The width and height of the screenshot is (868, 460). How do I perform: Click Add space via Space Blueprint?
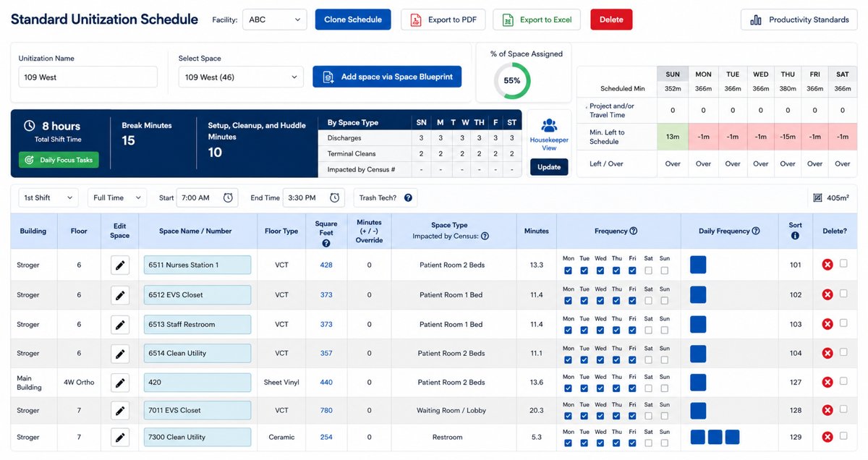pos(387,77)
